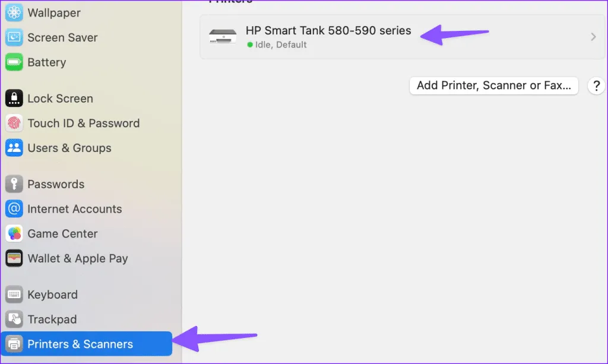Click Add Printer, Scanner or Fax button
The height and width of the screenshot is (364, 608).
click(x=494, y=86)
